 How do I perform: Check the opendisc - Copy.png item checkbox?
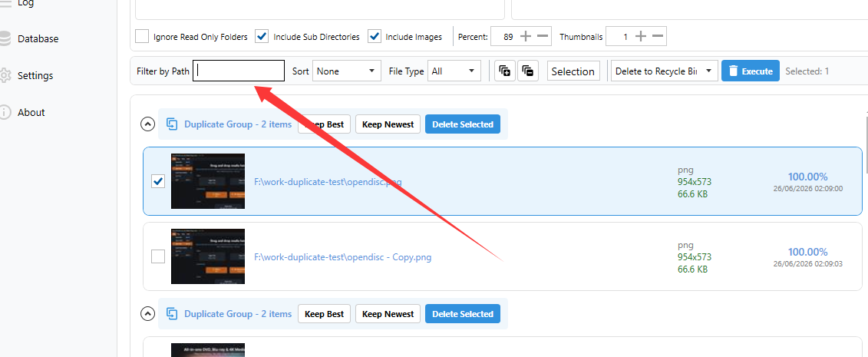[158, 256]
